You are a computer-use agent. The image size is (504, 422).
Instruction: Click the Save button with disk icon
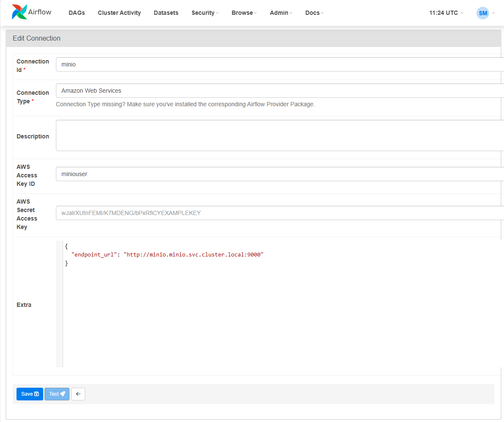(x=30, y=394)
